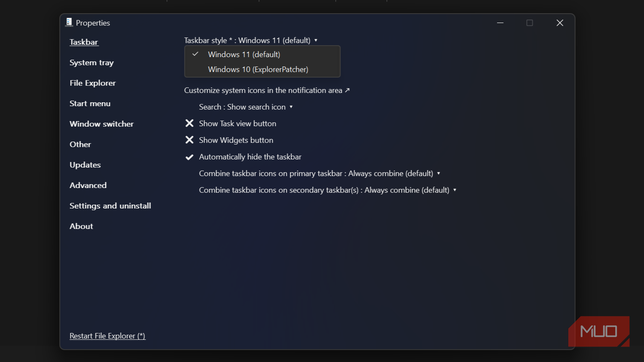The height and width of the screenshot is (362, 644).
Task: Open Customize system icons in notification area
Action: 263,90
